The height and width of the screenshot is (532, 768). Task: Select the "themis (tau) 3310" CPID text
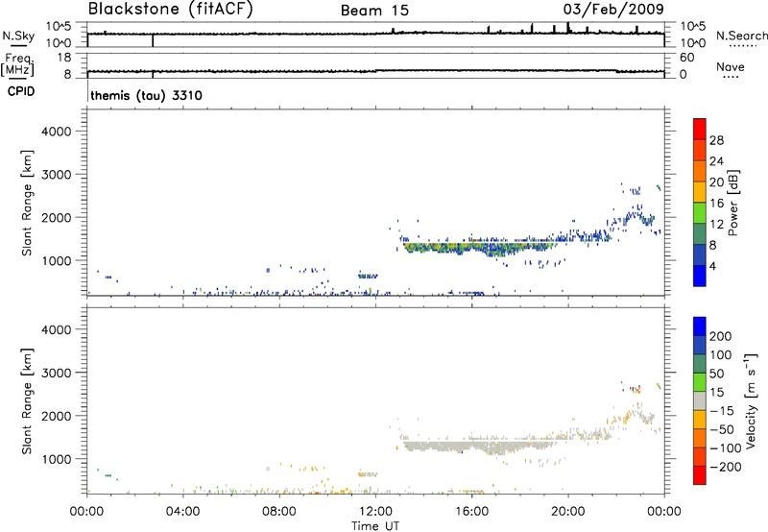tap(146, 95)
